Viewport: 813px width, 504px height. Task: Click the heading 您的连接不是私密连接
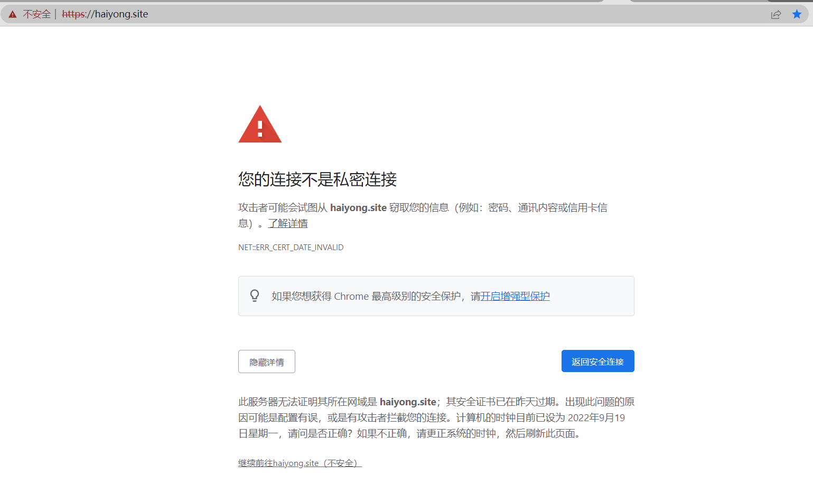point(317,180)
